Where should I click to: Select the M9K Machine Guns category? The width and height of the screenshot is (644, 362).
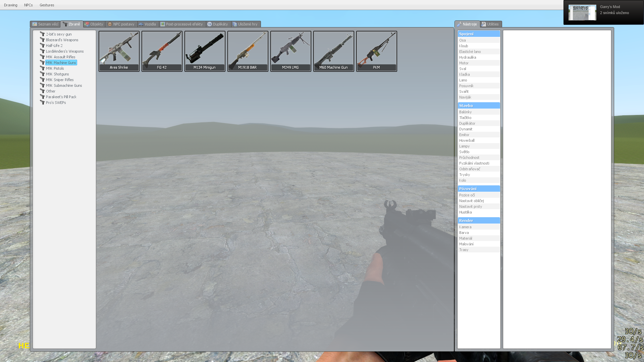coord(61,63)
